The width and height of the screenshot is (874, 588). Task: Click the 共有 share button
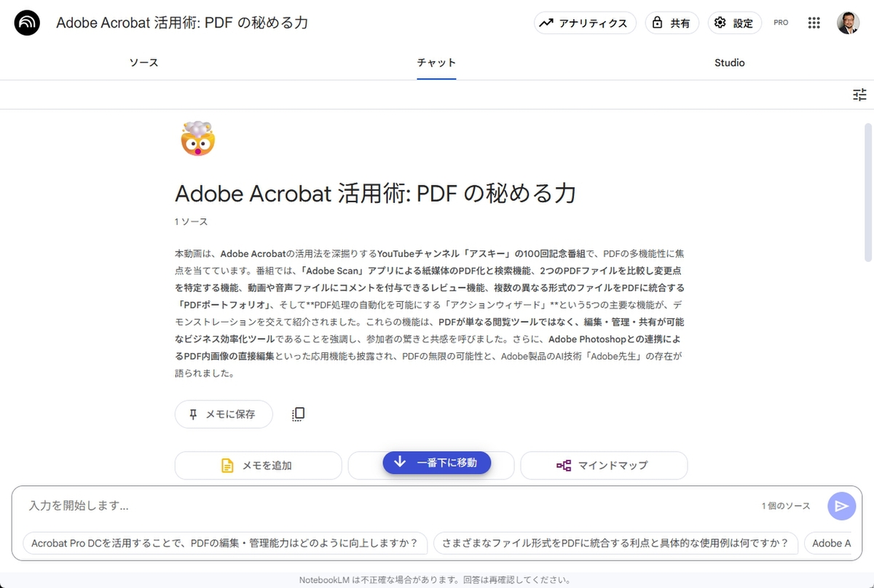pyautogui.click(x=672, y=23)
